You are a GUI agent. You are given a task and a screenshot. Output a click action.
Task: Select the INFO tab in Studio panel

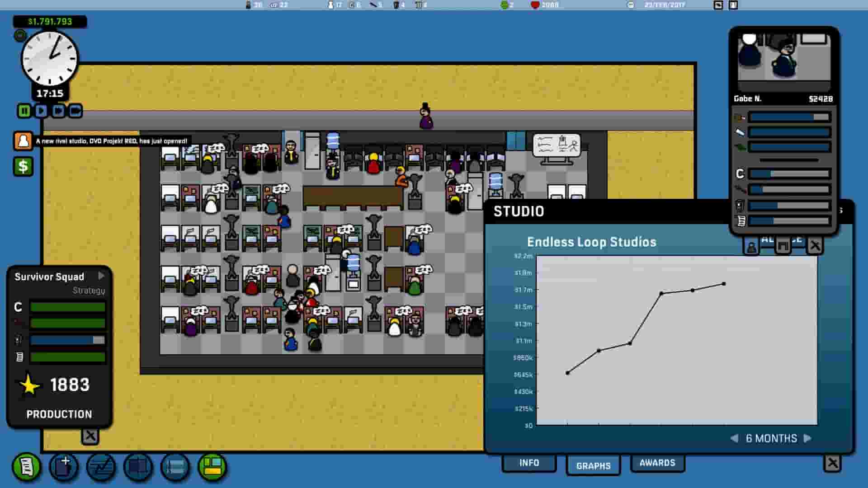click(x=529, y=463)
